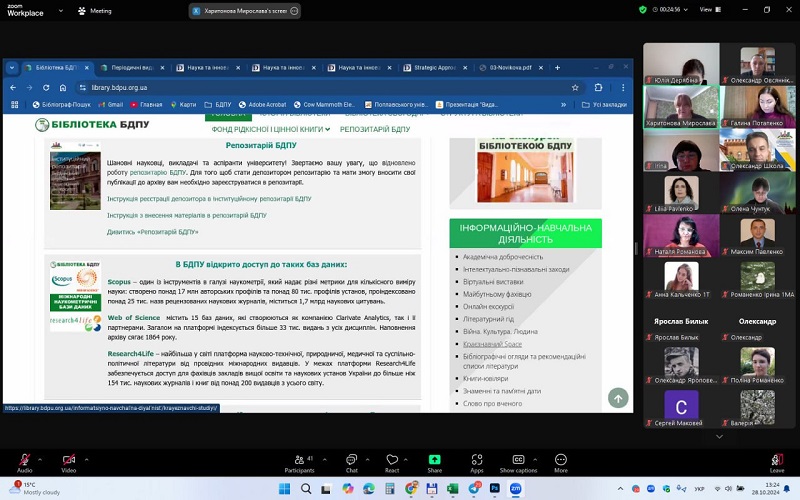Open ФОНД РІДКІСНОЇ І ЦІННОЇ КНИГИ menu
This screenshot has height=500, width=800.
[x=270, y=130]
